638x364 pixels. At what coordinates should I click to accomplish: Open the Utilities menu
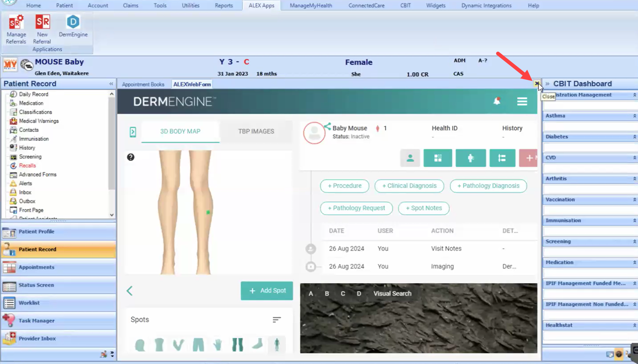(x=191, y=6)
